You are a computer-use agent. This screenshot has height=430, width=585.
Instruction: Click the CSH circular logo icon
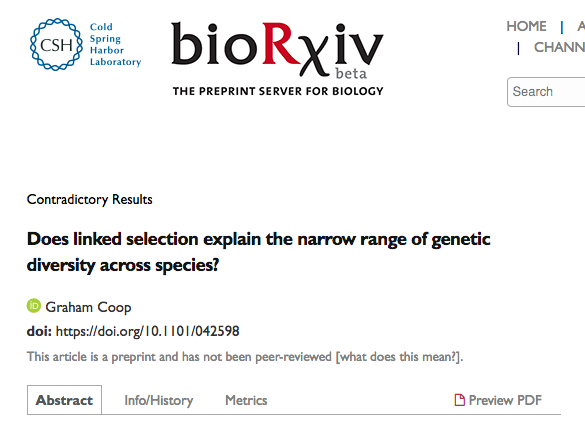56,44
